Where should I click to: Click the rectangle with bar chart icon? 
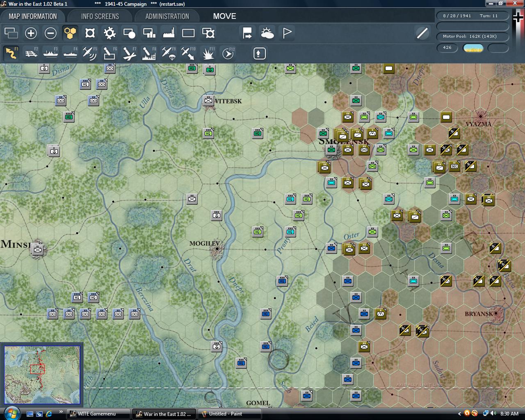click(x=149, y=33)
